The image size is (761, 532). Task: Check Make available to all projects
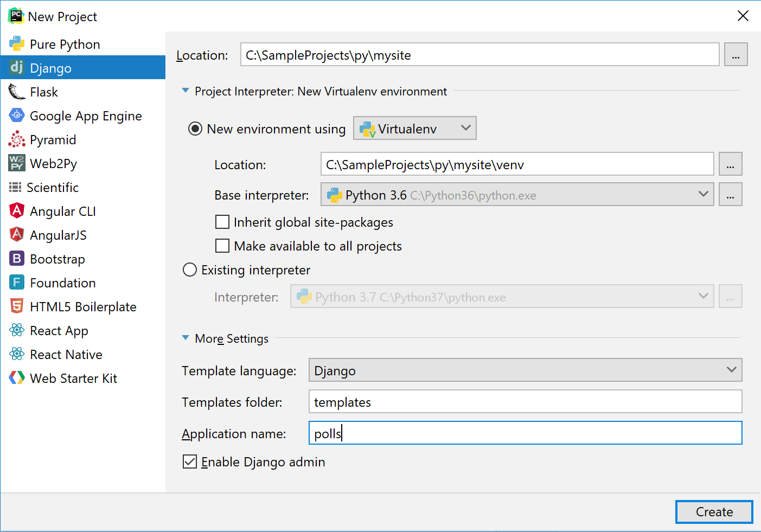pos(222,246)
